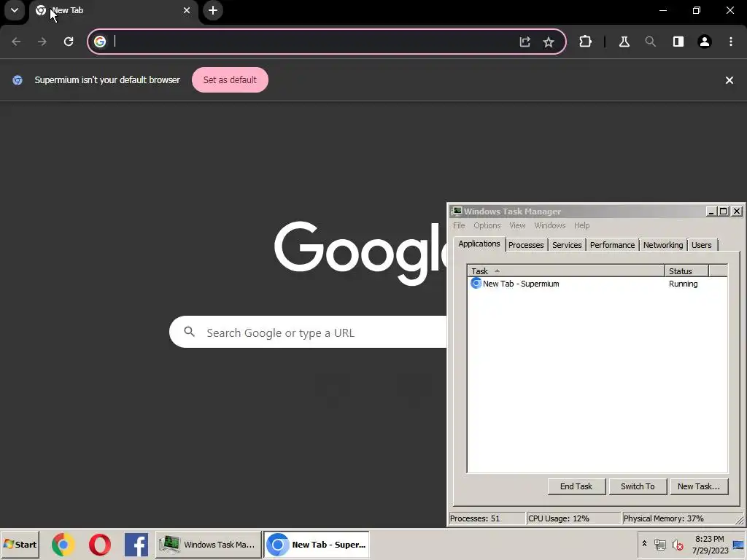747x560 pixels.
Task: Click CPU Usage: 12% status entry
Action: pyautogui.click(x=573, y=518)
